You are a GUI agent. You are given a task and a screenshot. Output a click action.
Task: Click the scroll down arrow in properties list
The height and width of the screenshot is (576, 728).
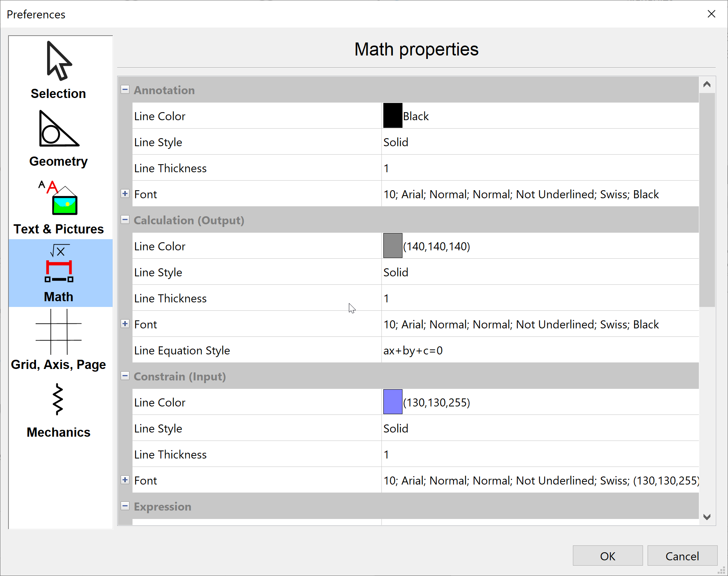click(x=707, y=517)
